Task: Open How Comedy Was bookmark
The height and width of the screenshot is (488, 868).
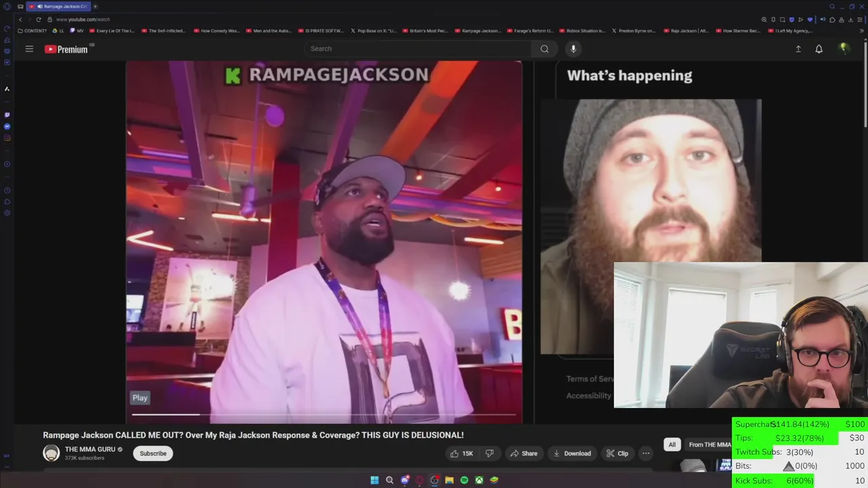Action: 216,30
